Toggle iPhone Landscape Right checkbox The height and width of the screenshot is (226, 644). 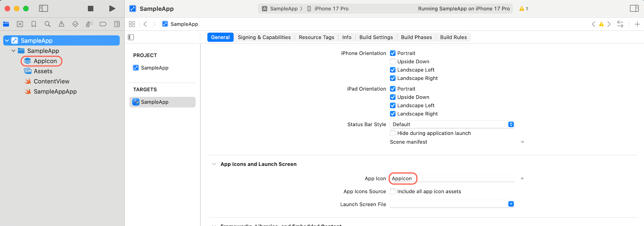coord(393,78)
